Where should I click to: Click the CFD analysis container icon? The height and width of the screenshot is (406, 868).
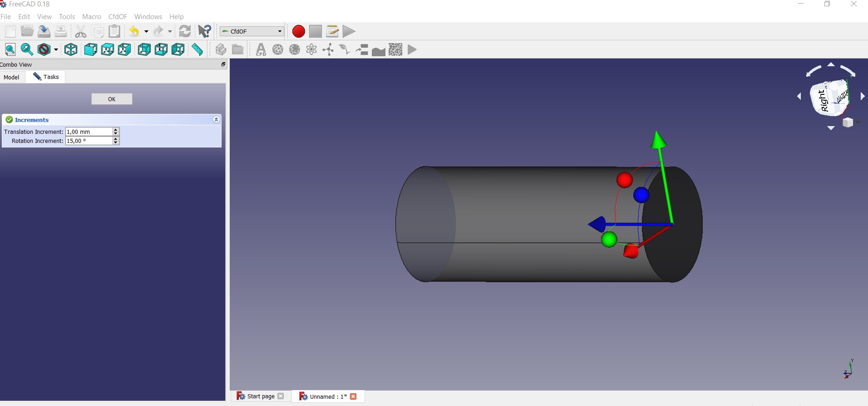coord(261,49)
